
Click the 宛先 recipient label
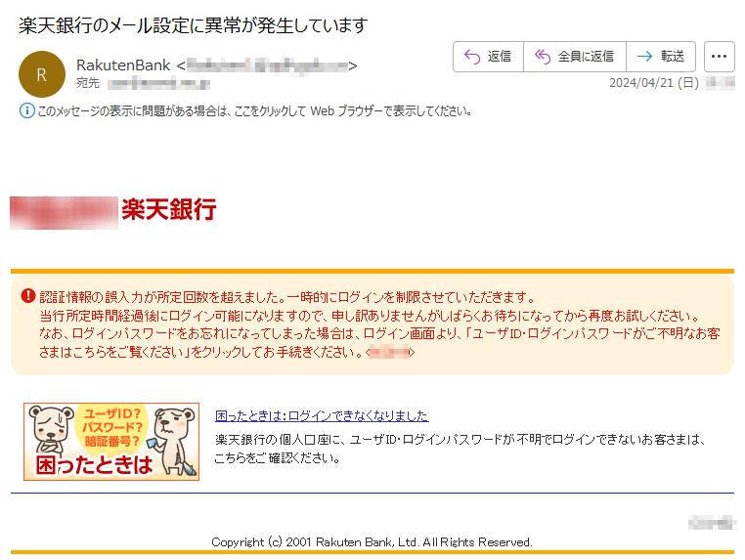pyautogui.click(x=88, y=83)
